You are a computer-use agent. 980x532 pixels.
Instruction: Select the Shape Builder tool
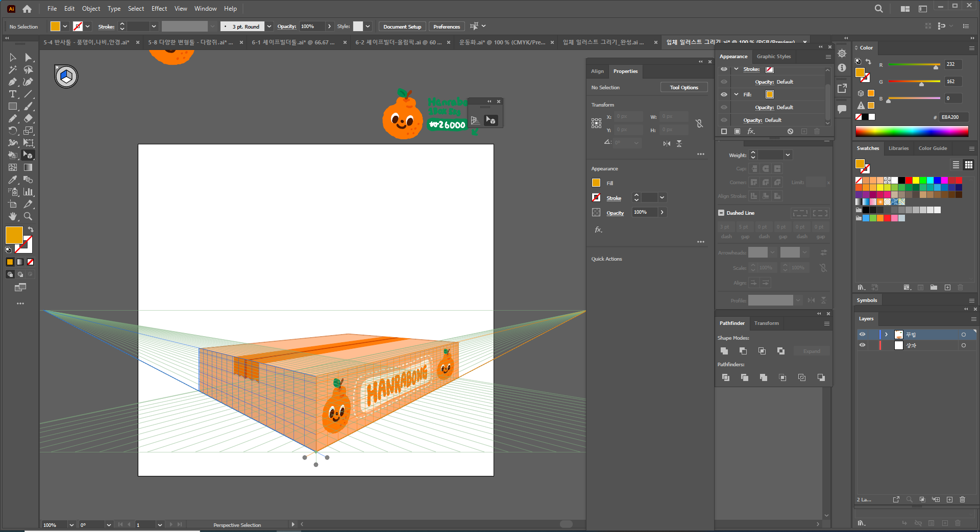click(13, 156)
